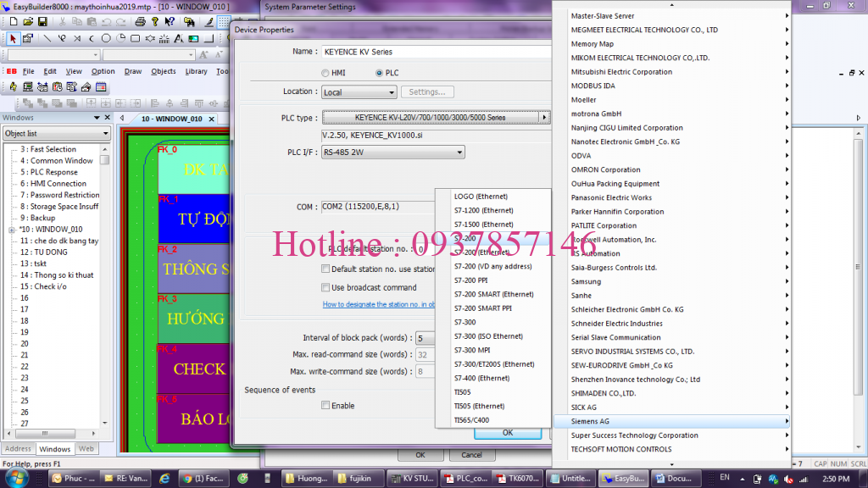868x488 pixels.
Task: Open the PLC type selection arrow button
Action: point(544,117)
